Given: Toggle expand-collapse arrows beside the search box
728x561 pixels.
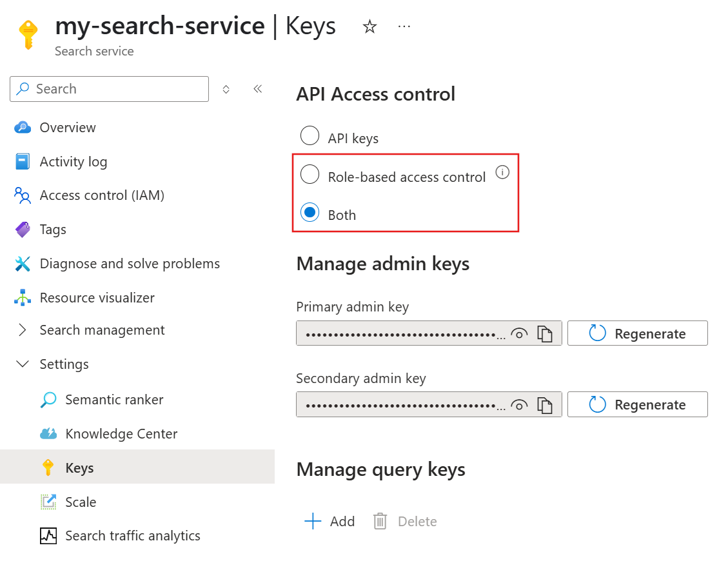Looking at the screenshot, I should 226,89.
